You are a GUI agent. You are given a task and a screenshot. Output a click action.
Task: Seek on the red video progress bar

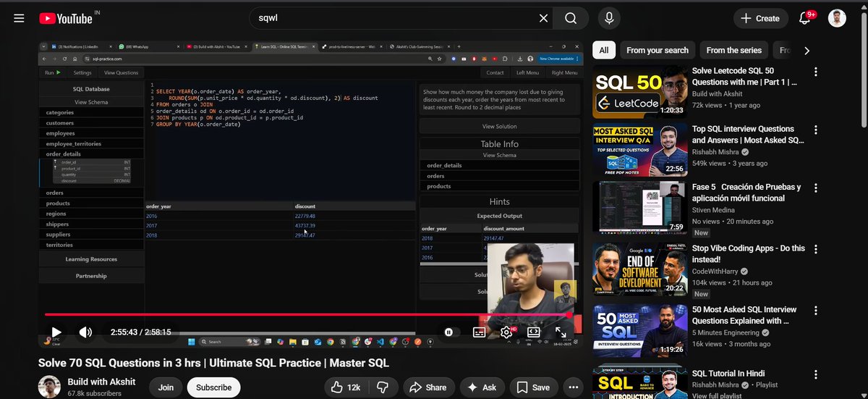coord(308,314)
